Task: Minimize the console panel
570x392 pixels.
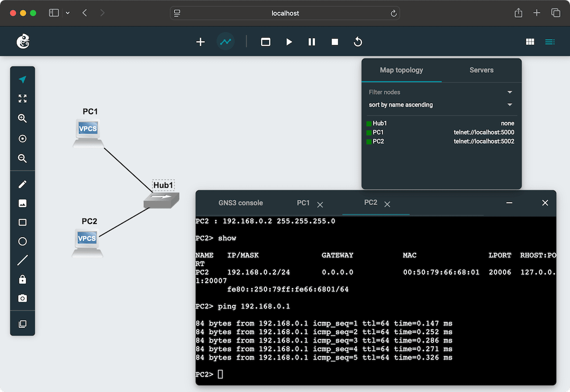Action: (x=509, y=203)
